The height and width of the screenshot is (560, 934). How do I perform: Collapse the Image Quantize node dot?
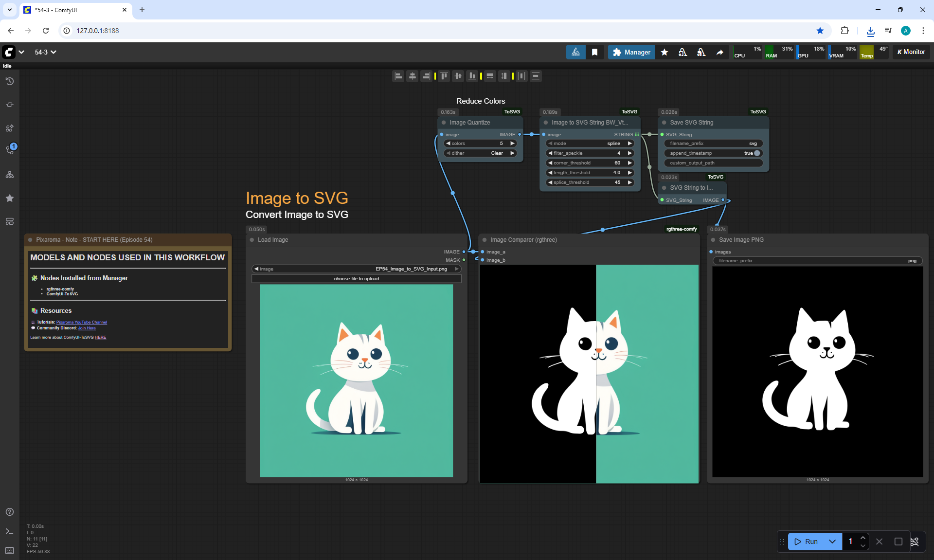coord(444,123)
